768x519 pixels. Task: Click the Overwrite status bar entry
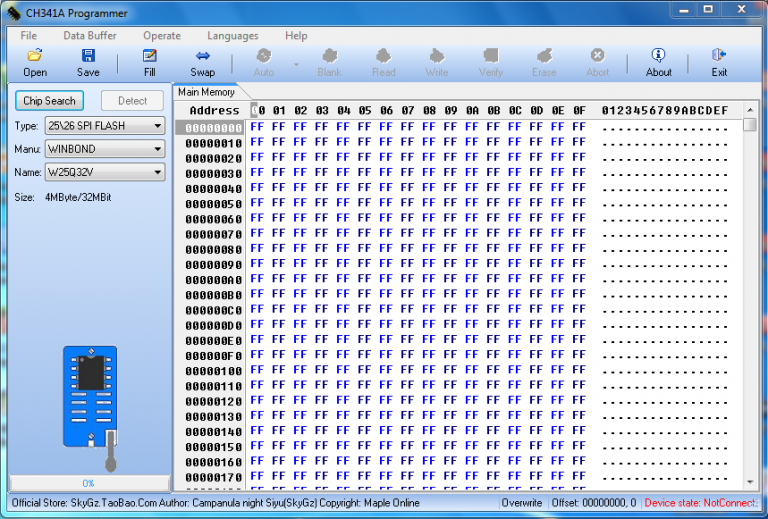(x=522, y=503)
